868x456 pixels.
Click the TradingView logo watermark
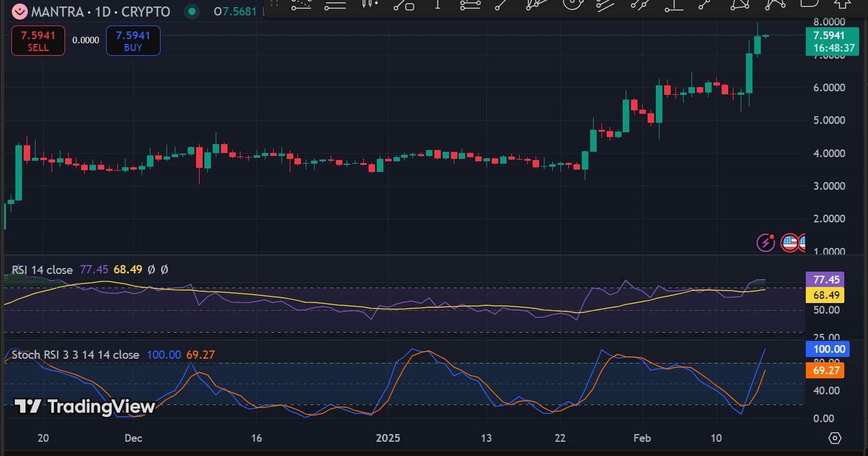(84, 406)
